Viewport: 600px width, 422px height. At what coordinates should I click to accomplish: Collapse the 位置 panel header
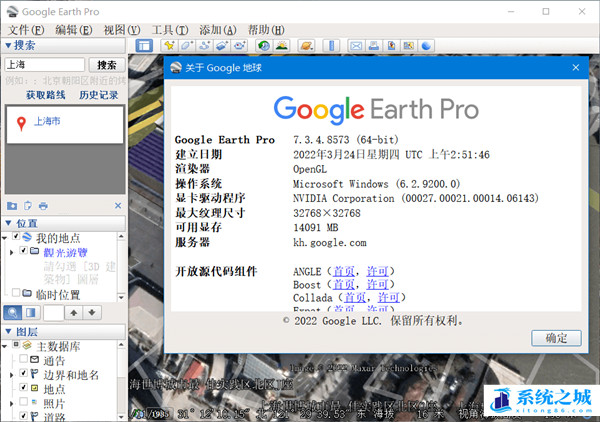[x=63, y=223]
